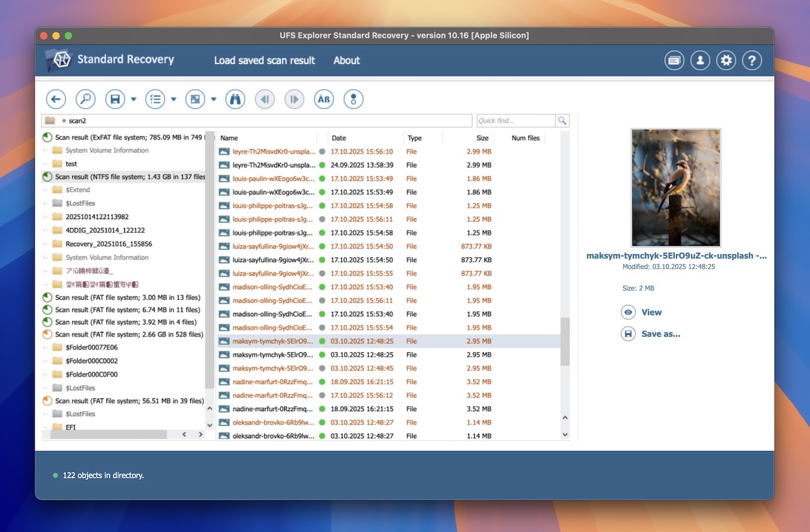This screenshot has height=532, width=810.
Task: Click the file list vertical scrollbar thumb
Action: pos(565,341)
